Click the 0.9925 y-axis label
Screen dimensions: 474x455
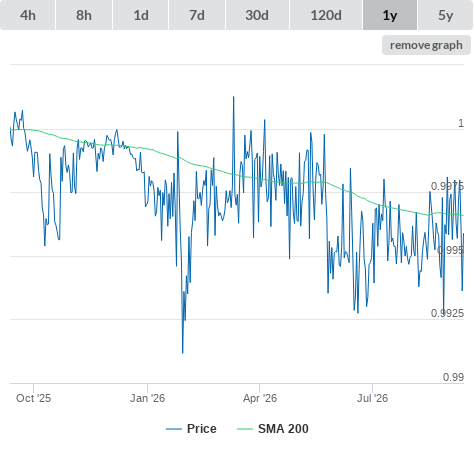pos(447,313)
